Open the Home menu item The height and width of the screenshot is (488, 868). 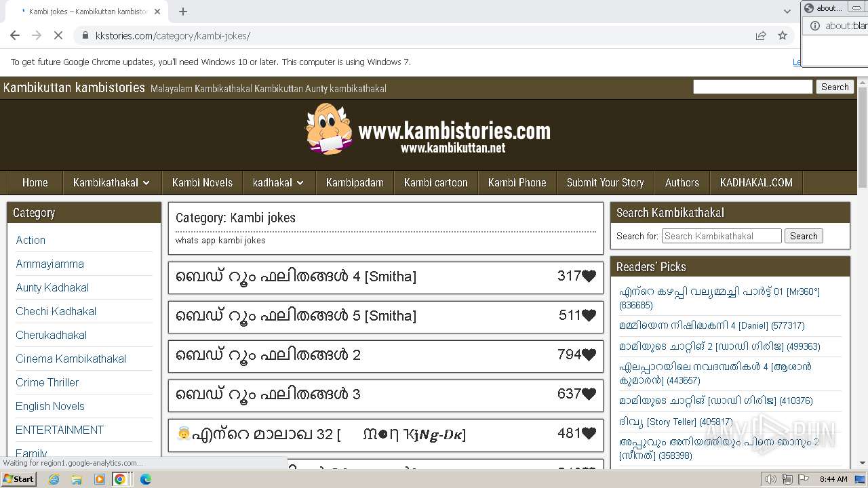pyautogui.click(x=35, y=182)
